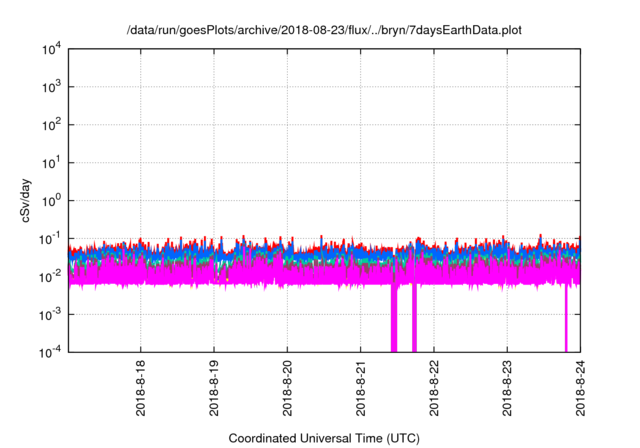Click the 2018-8-21 x-axis date label
The image size is (640, 448).
tap(360, 388)
